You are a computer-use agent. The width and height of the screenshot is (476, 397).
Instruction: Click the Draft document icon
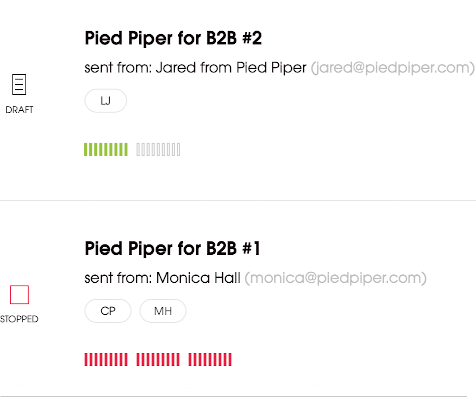tap(19, 84)
